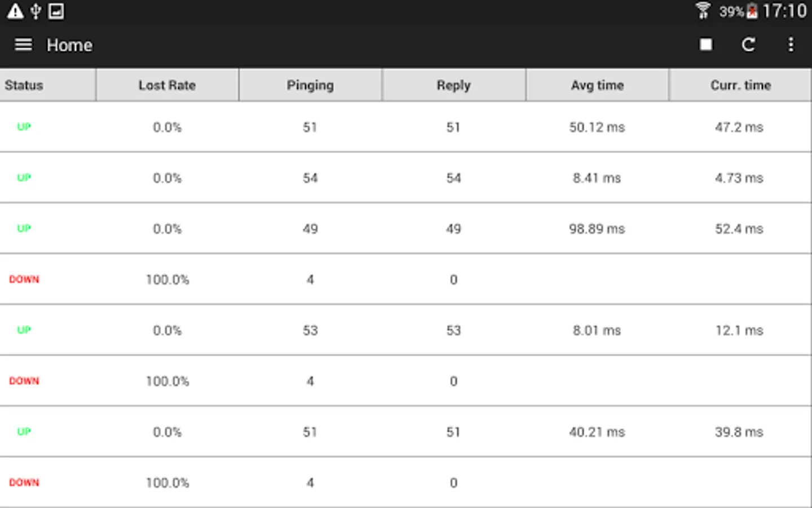Tap the 17:10 clock in status bar
This screenshot has width=812, height=508.
coord(784,11)
